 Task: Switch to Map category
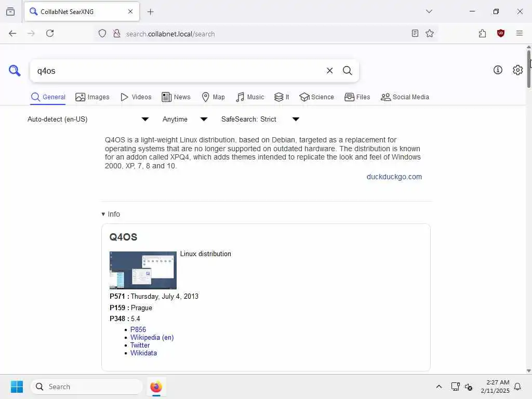click(213, 97)
